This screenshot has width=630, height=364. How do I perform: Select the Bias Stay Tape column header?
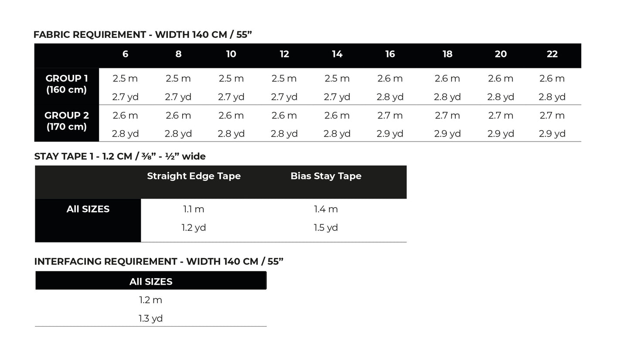[326, 176]
